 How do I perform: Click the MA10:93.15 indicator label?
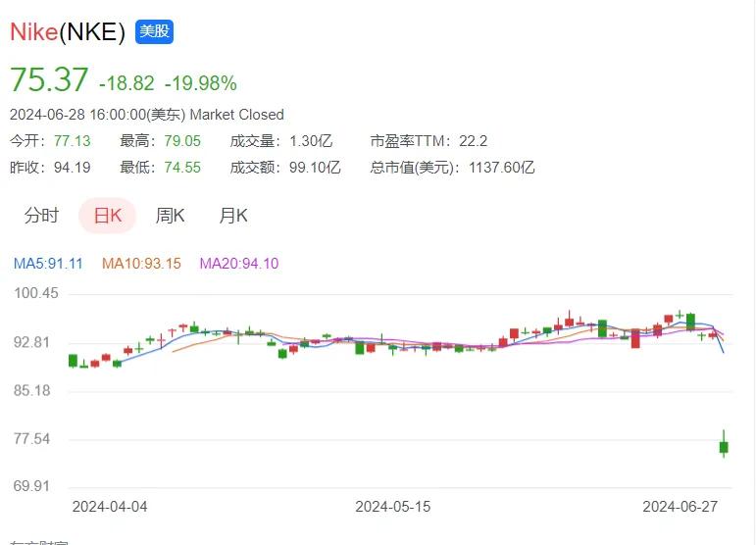[141, 264]
